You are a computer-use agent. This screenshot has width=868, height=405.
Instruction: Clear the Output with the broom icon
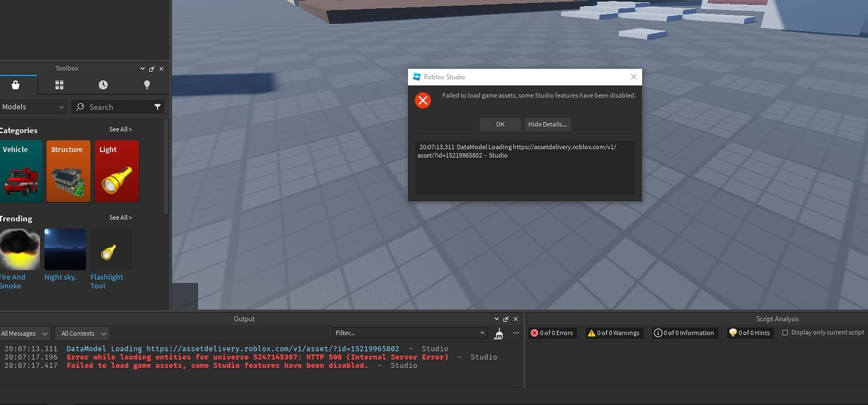coord(499,333)
